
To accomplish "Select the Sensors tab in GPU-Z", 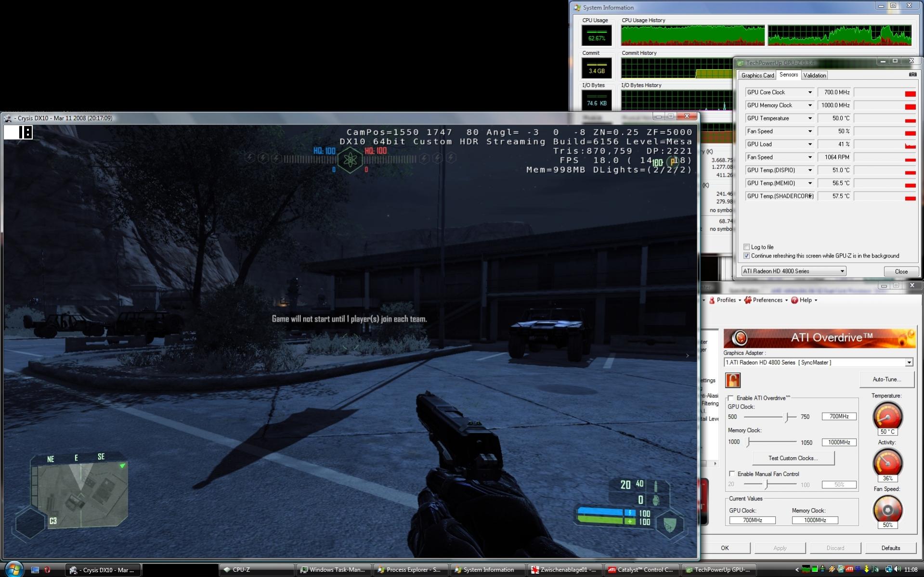I will tap(788, 75).
